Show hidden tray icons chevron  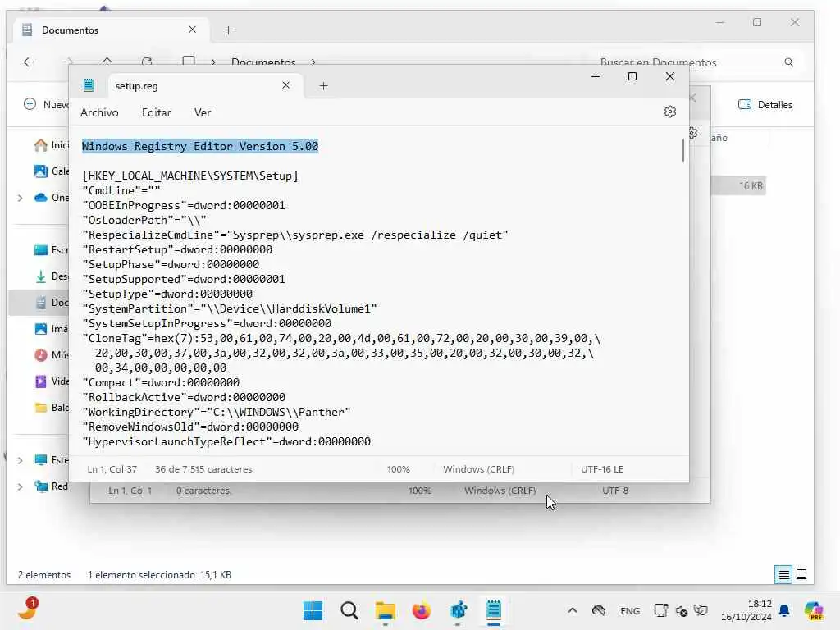coord(572,610)
